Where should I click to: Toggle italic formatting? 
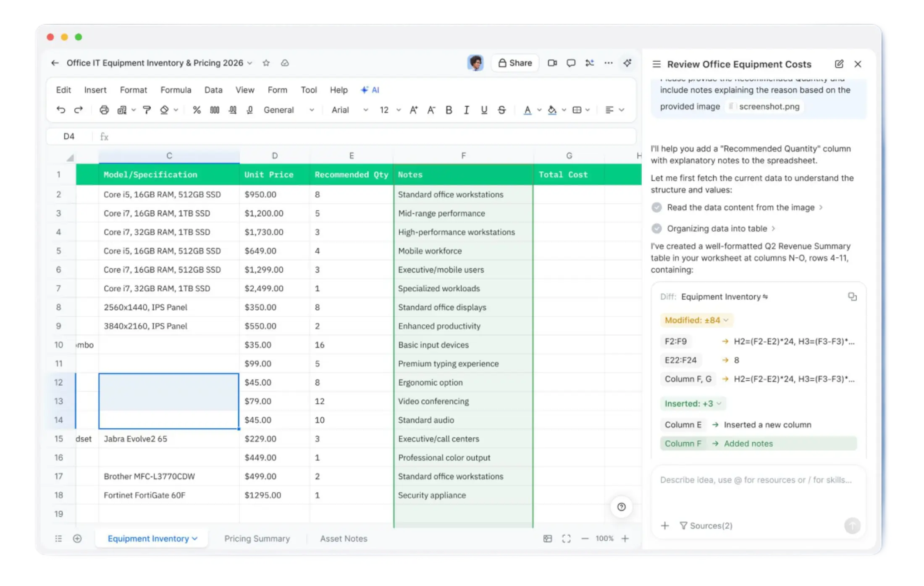coord(466,110)
